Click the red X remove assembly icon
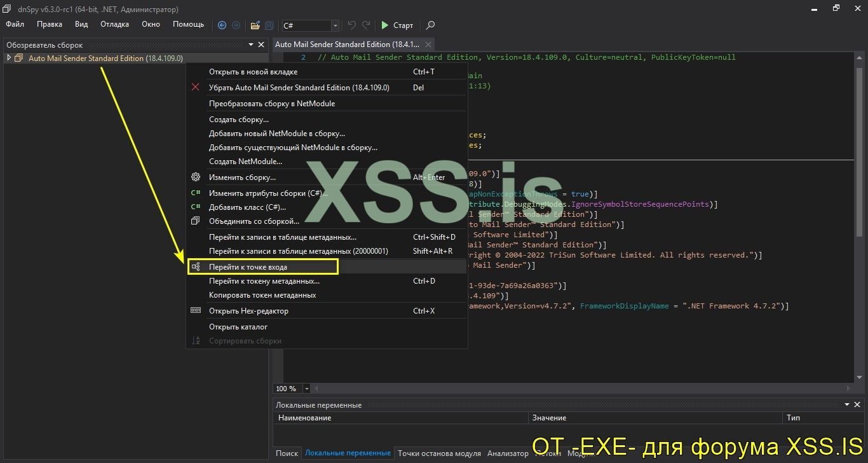The width and height of the screenshot is (868, 463). [x=196, y=87]
